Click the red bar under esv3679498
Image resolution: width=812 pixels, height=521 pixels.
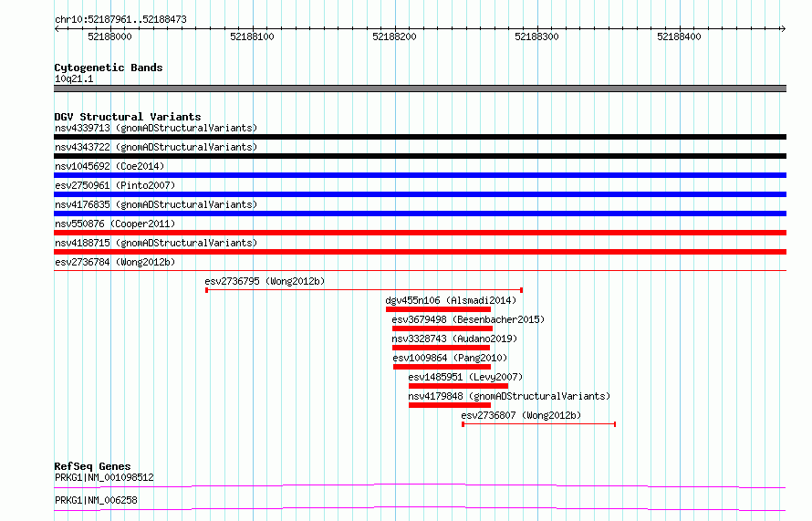coord(442,328)
